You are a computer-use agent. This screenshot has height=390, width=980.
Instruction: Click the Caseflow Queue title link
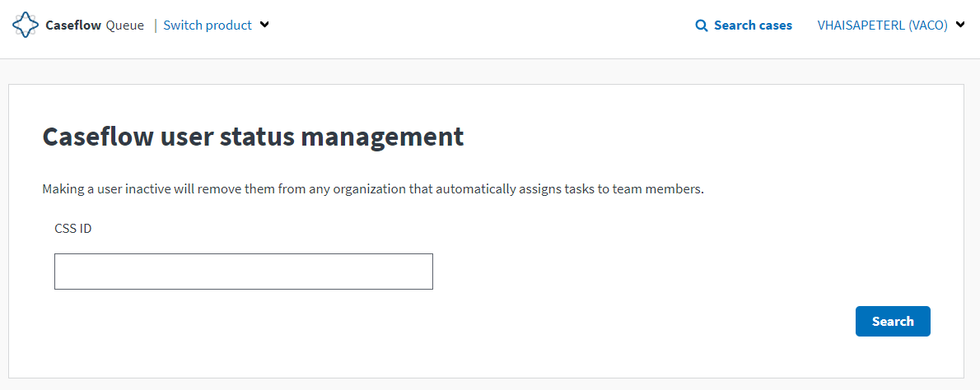click(95, 25)
